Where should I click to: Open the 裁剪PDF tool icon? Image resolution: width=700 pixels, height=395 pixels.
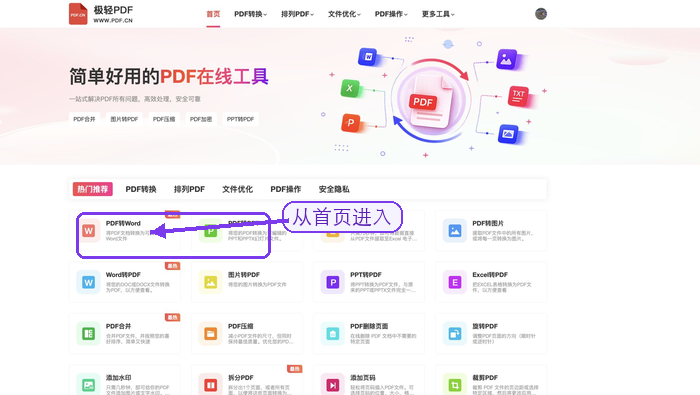[454, 384]
